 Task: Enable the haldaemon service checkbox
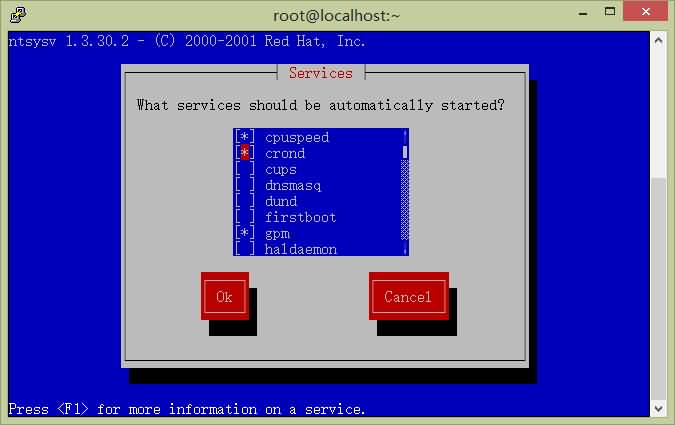coord(244,249)
